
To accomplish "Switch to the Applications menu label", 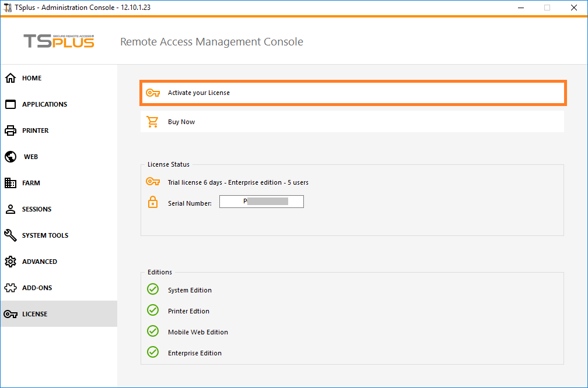I will click(x=44, y=104).
